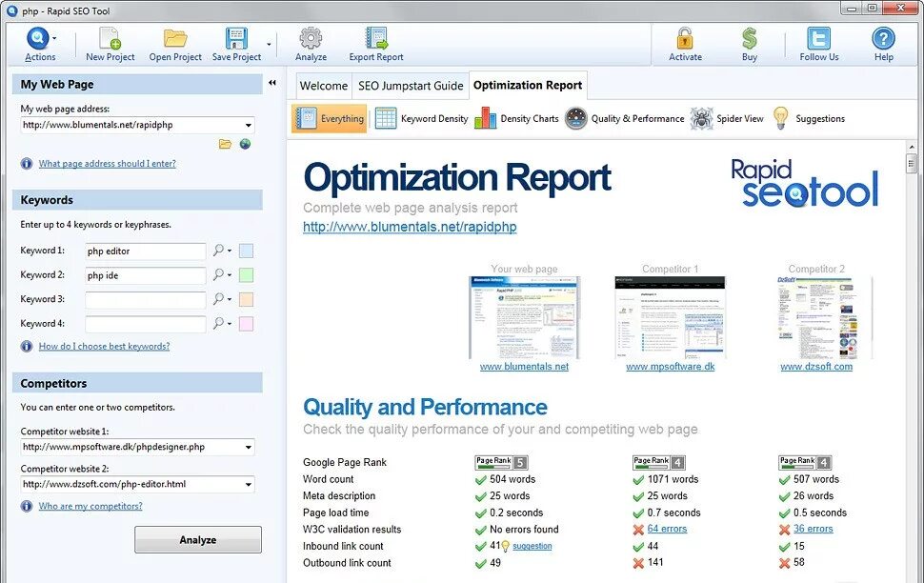This screenshot has height=583, width=924.
Task: Select the Optimization Report tab
Action: (528, 85)
